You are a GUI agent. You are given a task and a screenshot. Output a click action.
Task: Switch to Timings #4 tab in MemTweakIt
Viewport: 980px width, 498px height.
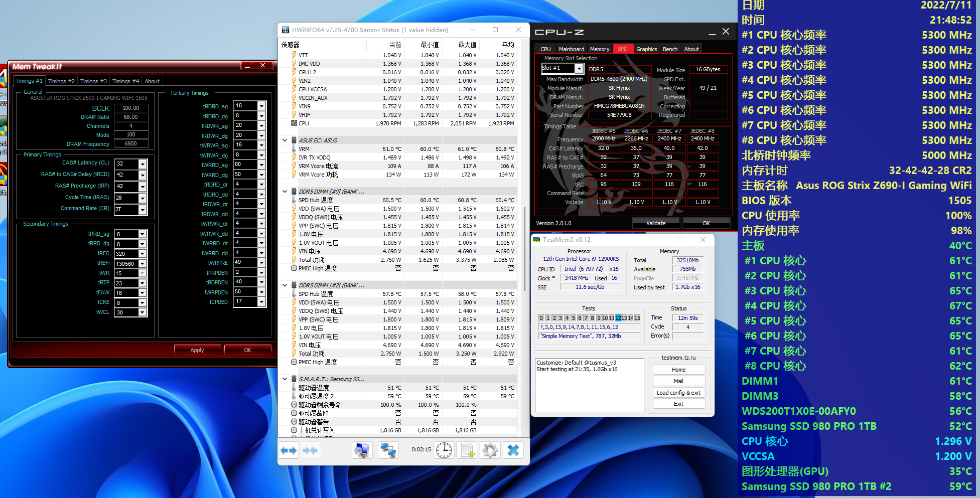coord(125,81)
